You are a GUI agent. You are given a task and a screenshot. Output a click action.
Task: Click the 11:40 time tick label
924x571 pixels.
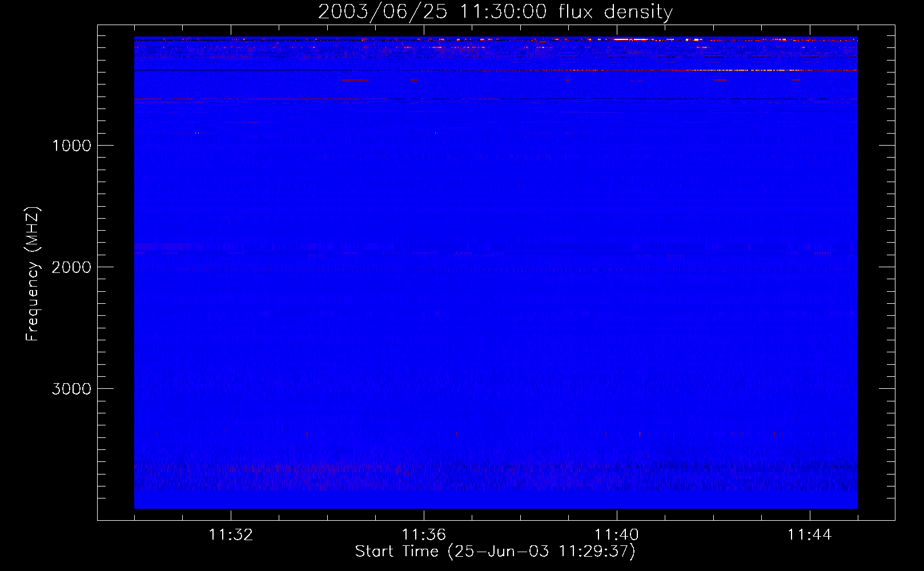617,535
